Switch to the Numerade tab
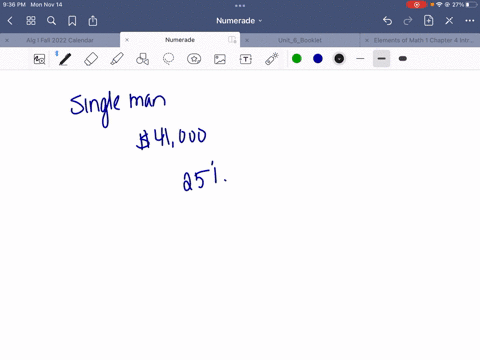This screenshot has height=360, width=480. tap(180, 40)
